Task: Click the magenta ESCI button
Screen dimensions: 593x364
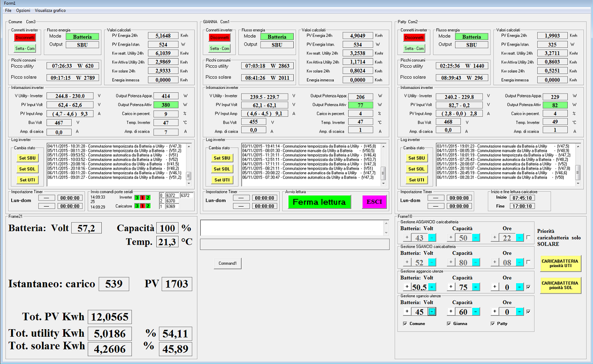Action: 374,202
